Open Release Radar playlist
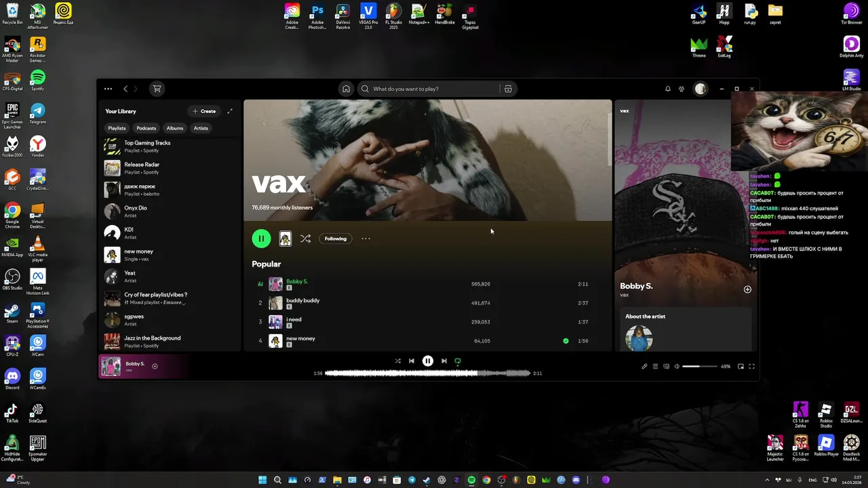The image size is (868, 488). tap(170, 168)
